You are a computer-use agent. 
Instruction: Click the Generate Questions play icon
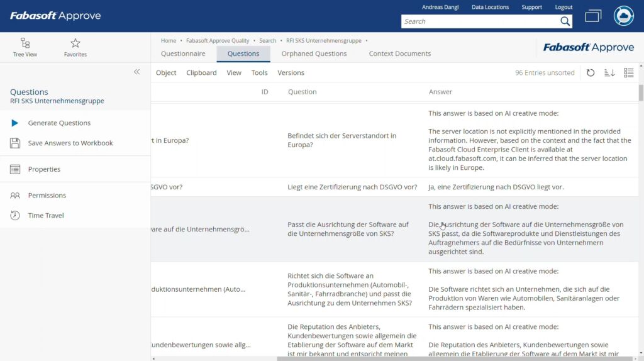tap(15, 123)
